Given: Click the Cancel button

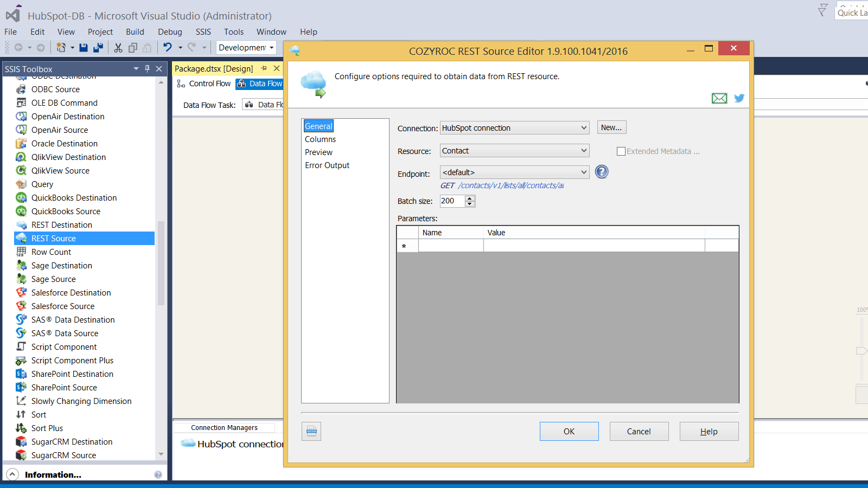Looking at the screenshot, I should (x=639, y=432).
